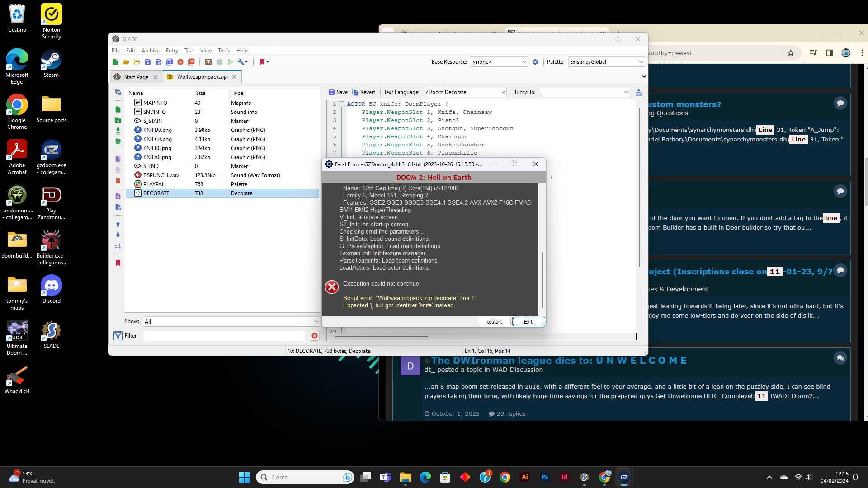Click the Sort entries icon in sidebar
868x488 pixels.
[x=118, y=246]
